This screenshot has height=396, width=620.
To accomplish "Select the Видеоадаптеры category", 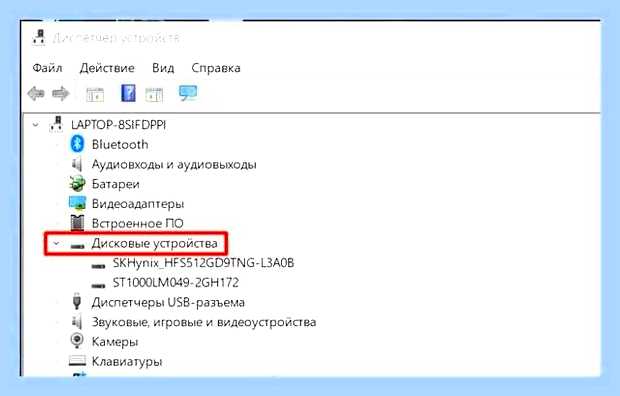I will [x=138, y=204].
